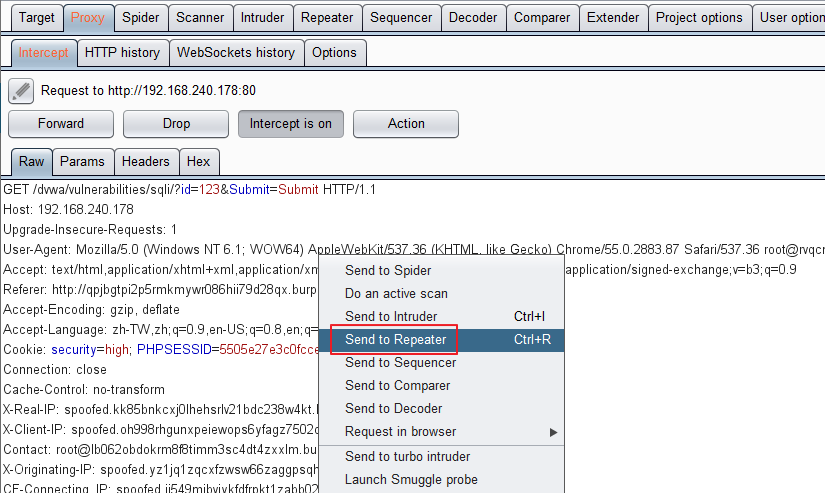Image resolution: width=825 pixels, height=493 pixels.
Task: Click the 'Connection: close' header line
Action: [55, 370]
